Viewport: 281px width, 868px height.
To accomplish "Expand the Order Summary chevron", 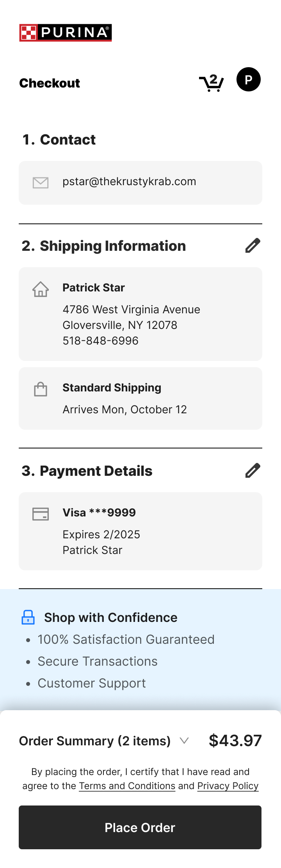I will [184, 740].
